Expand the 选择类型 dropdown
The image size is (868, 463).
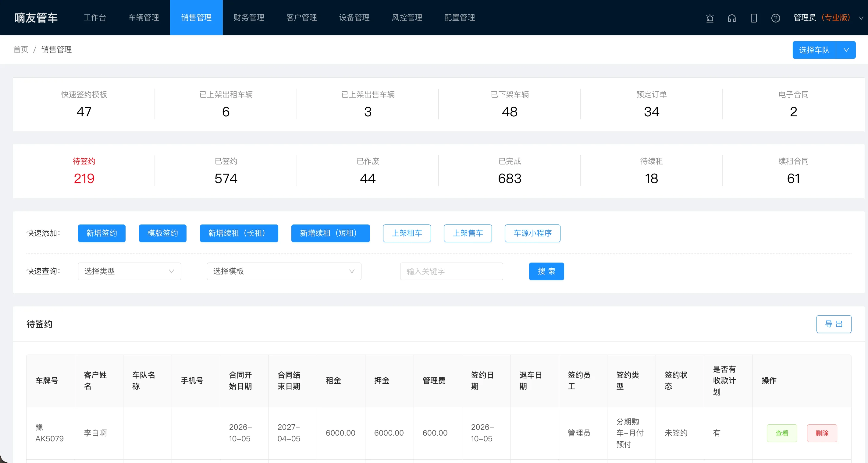(x=130, y=271)
